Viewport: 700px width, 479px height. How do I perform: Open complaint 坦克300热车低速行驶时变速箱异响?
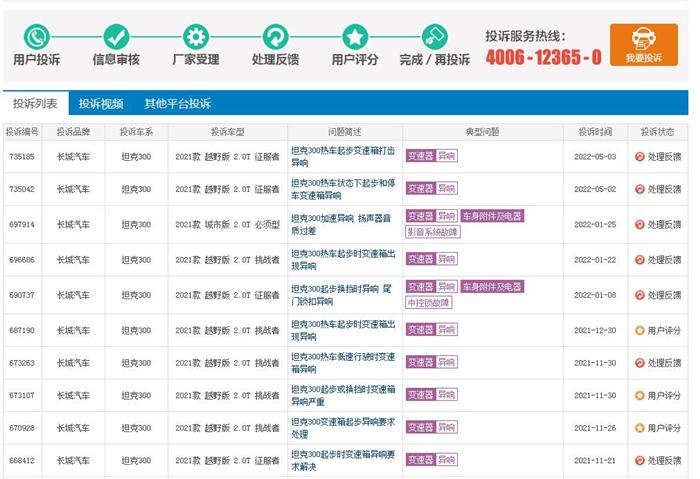[x=343, y=363]
